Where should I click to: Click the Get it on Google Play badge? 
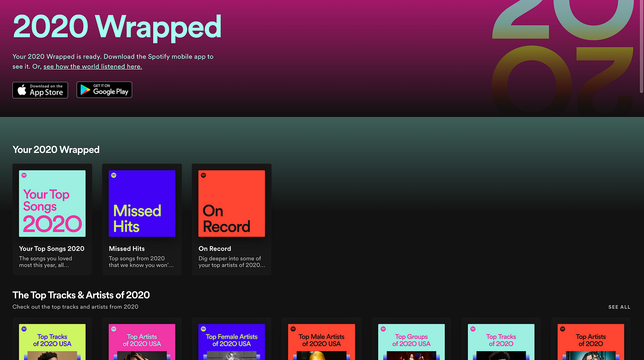point(104,90)
